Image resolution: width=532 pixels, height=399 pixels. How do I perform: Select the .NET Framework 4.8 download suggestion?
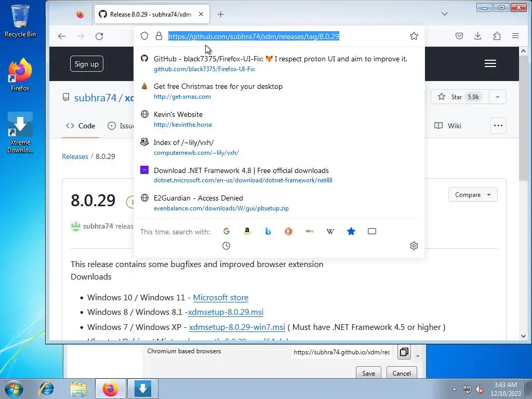279,175
